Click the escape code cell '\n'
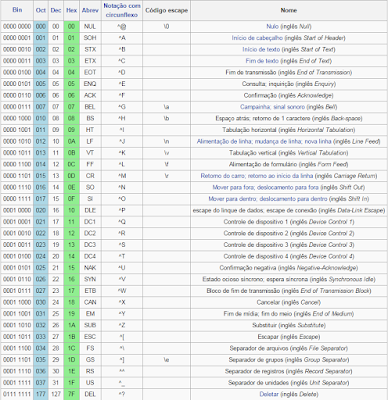This screenshot has height=400, width=388. pos(166,141)
